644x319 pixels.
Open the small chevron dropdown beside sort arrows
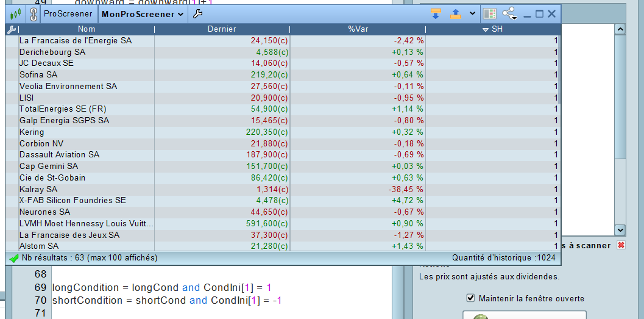click(x=472, y=13)
